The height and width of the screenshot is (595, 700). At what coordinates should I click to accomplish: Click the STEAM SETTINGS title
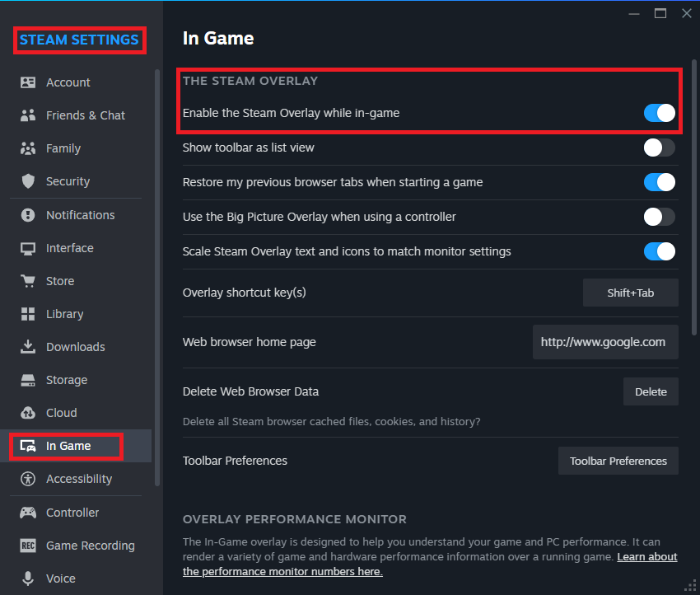coord(79,40)
